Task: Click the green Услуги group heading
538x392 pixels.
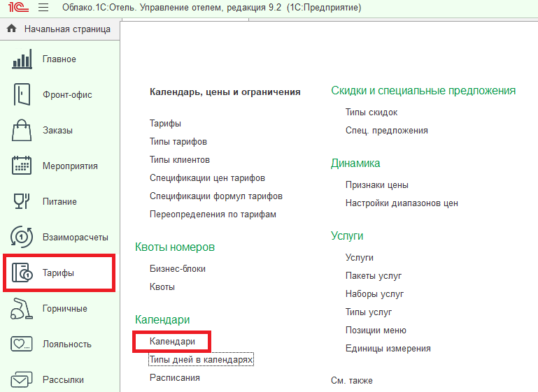Action: 347,235
